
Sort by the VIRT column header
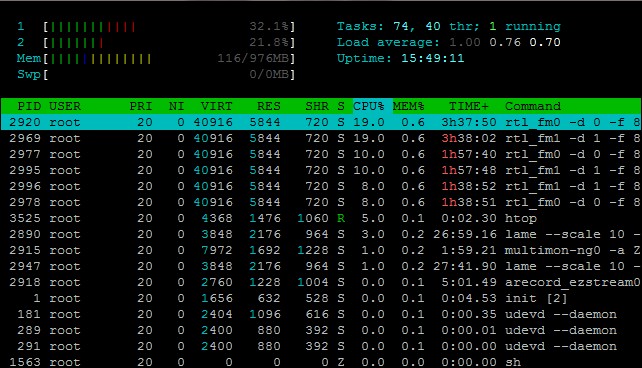tap(217, 106)
